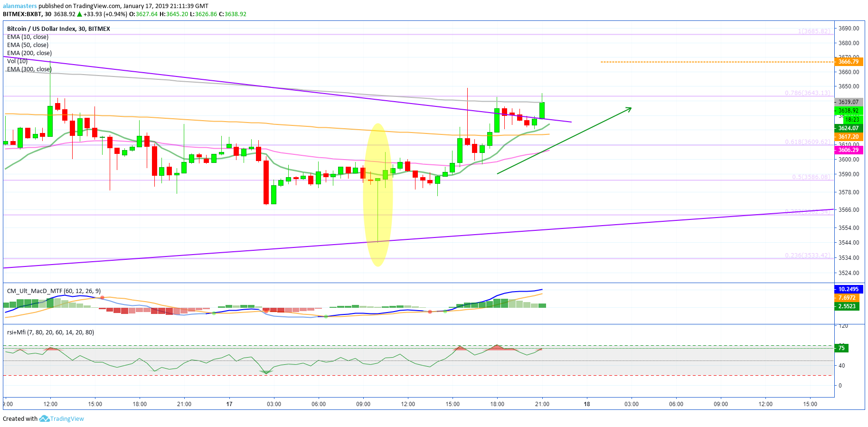This screenshot has width=868, height=427.
Task: Click the 17 date marker on time axis
Action: click(x=229, y=404)
